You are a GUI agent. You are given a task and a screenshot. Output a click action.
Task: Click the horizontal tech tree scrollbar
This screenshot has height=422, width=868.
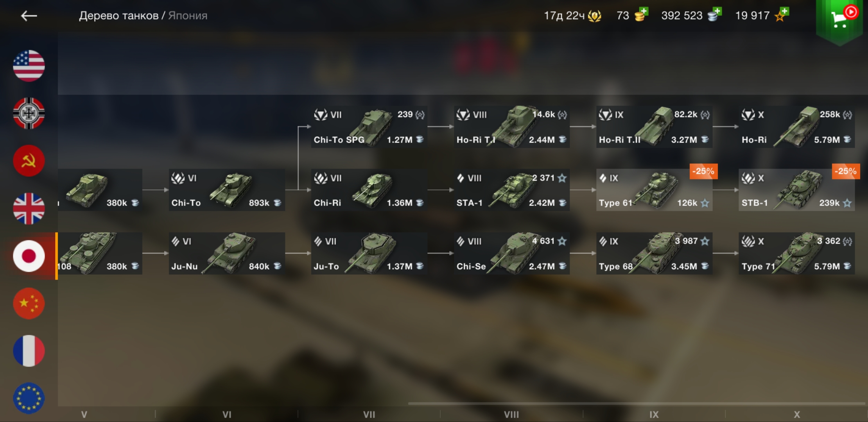(x=636, y=403)
